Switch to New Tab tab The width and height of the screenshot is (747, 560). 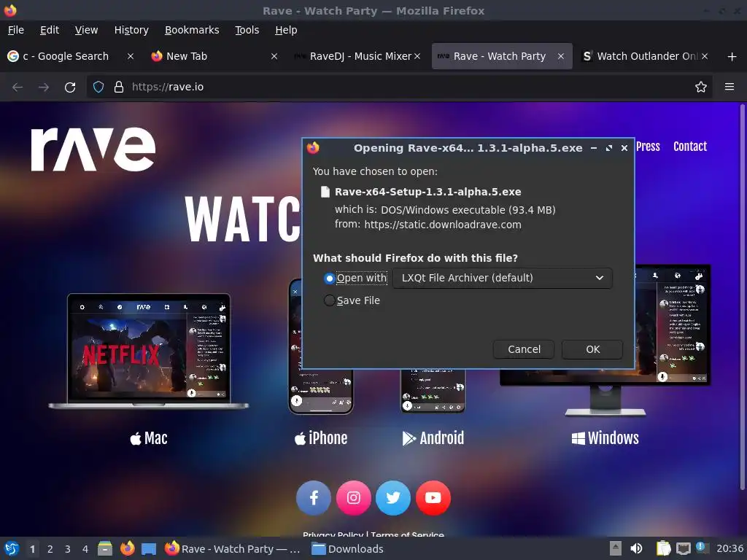tap(186, 56)
